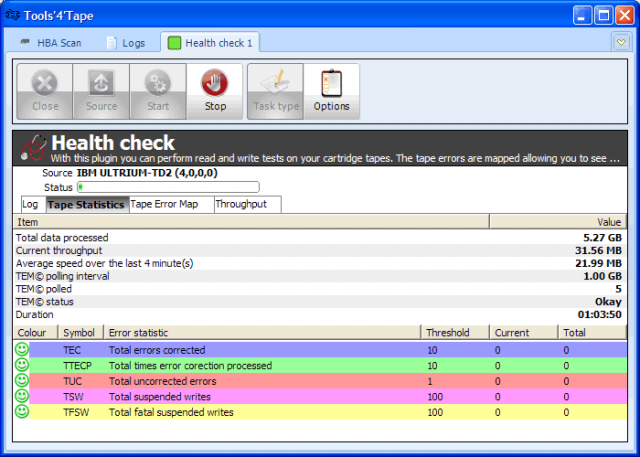Click the Status progress bar
Viewport: 640px width, 457px height.
coord(168,186)
